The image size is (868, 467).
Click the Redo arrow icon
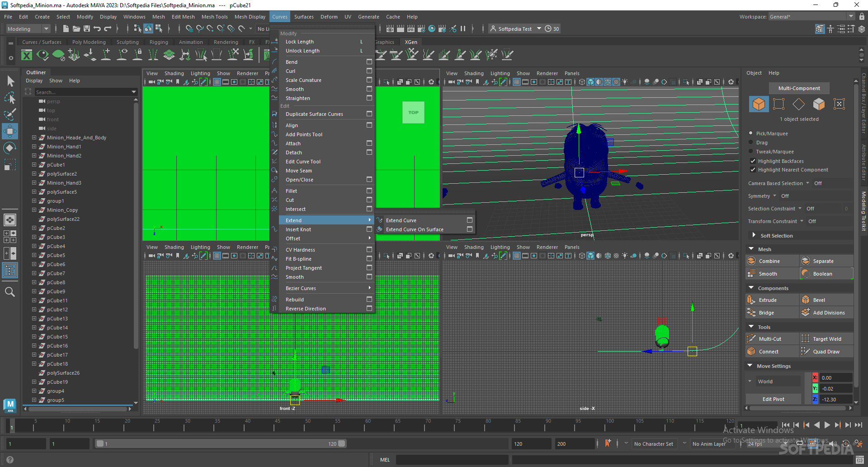pos(108,29)
